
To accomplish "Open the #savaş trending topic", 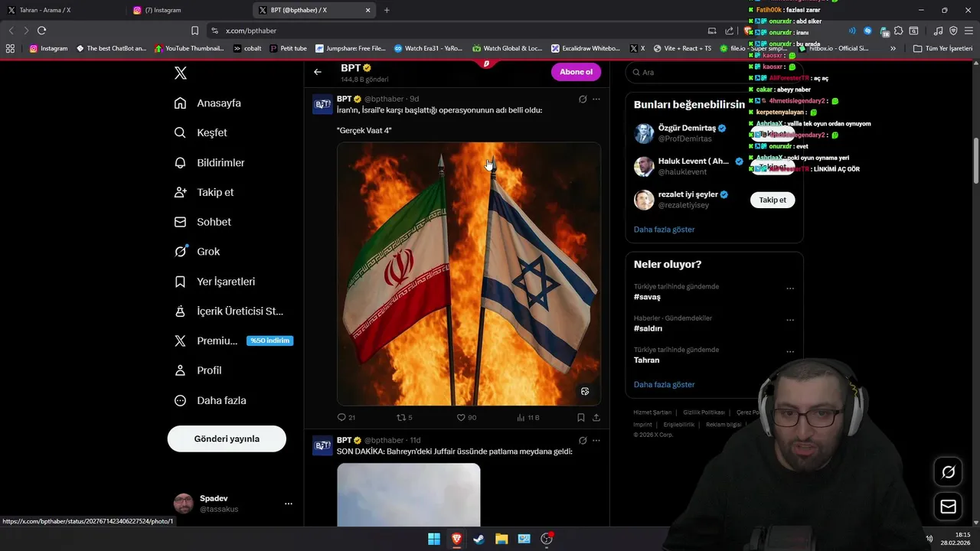I will pos(647,297).
